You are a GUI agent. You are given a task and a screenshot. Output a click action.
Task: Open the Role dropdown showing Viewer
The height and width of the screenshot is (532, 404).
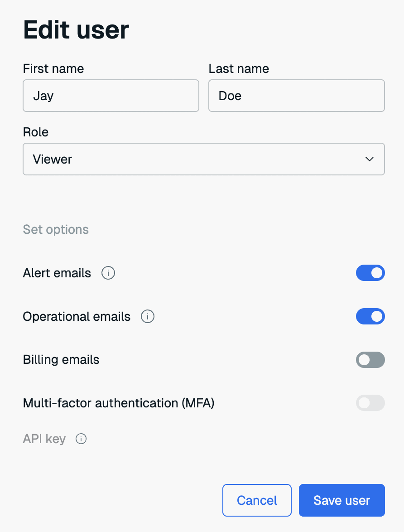point(203,159)
